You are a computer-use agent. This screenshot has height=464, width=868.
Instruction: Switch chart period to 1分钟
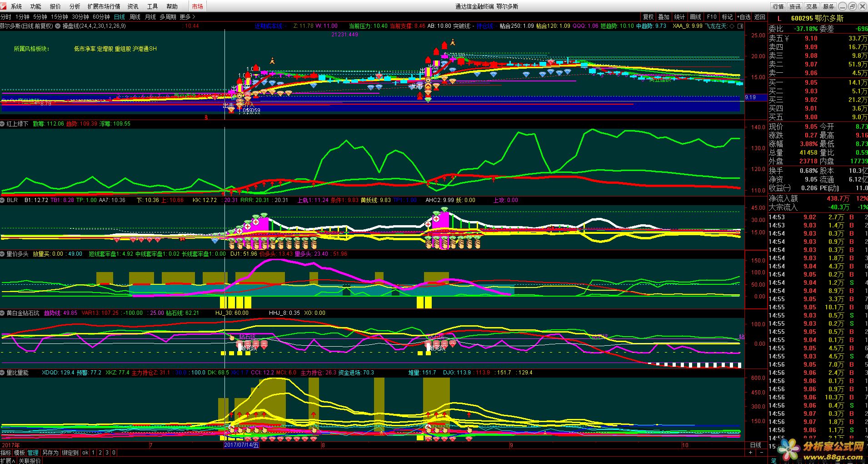[22, 17]
